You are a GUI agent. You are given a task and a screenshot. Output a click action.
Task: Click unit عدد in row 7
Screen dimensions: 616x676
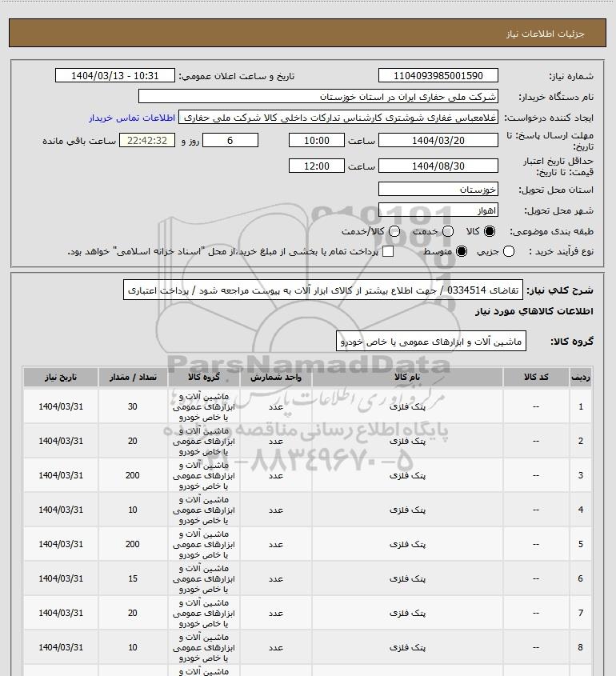[276, 613]
